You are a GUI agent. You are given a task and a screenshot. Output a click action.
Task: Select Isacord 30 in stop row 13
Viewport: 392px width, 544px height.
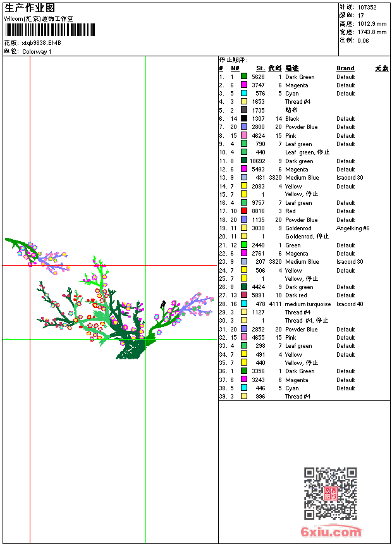coord(350,178)
